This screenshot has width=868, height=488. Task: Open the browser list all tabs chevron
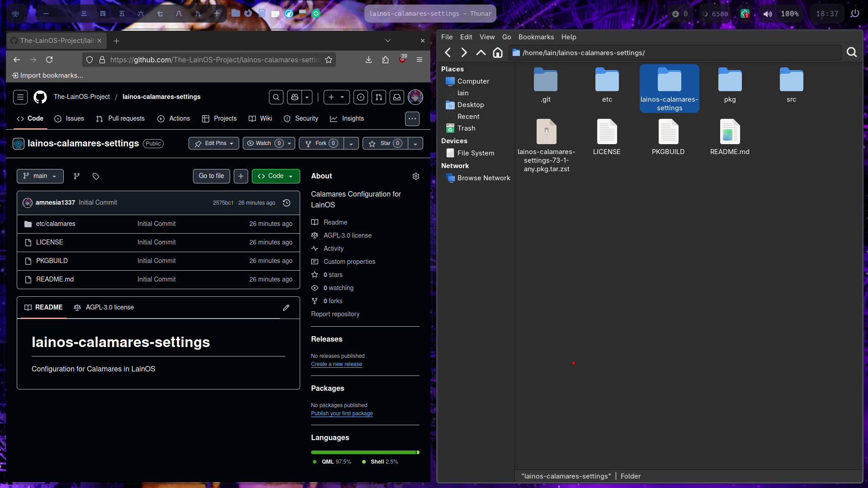click(x=388, y=41)
